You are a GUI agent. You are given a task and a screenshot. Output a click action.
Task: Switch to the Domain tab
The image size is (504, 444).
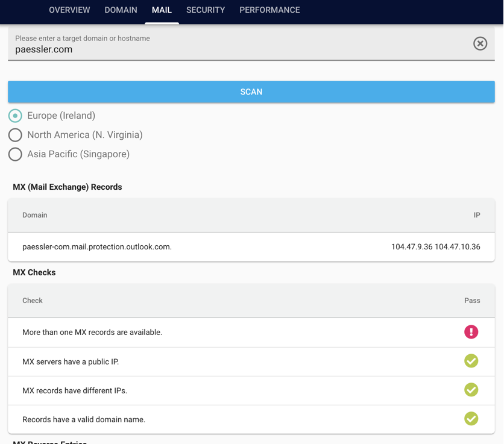point(121,10)
